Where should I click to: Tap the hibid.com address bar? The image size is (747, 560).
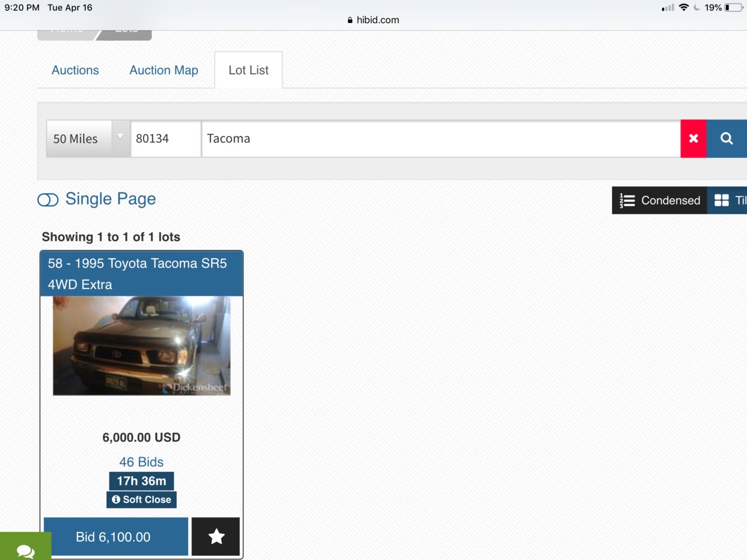(x=373, y=20)
